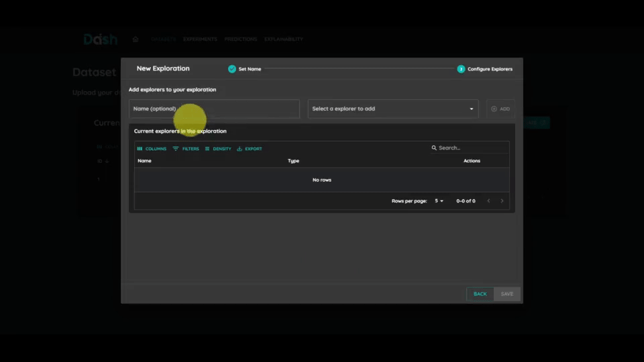Sort by the Name column header
Image resolution: width=644 pixels, height=362 pixels.
pos(145,160)
